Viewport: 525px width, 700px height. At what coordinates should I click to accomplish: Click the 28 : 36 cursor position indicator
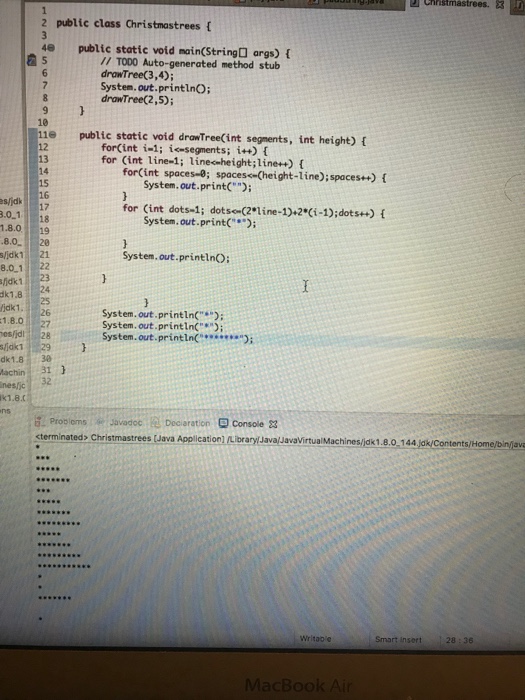click(x=459, y=640)
